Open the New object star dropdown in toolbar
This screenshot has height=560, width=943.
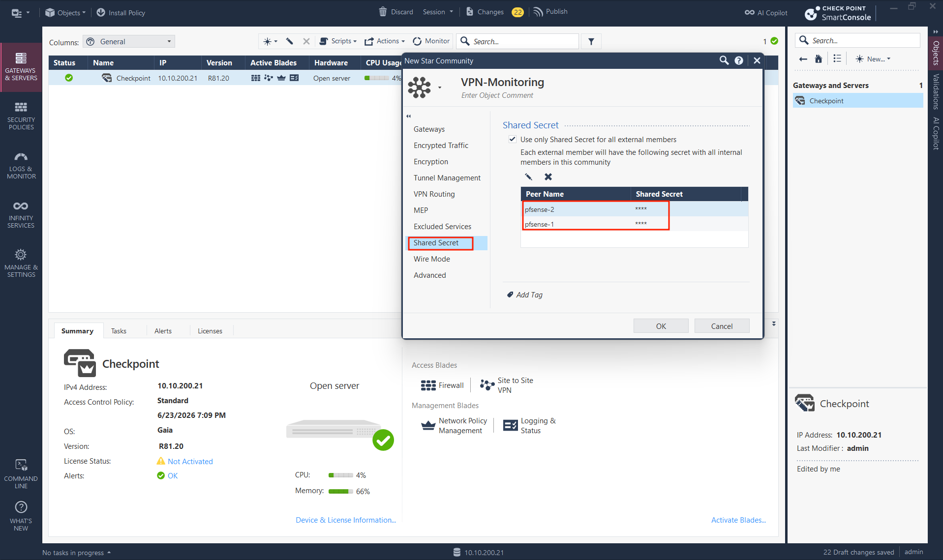click(271, 41)
